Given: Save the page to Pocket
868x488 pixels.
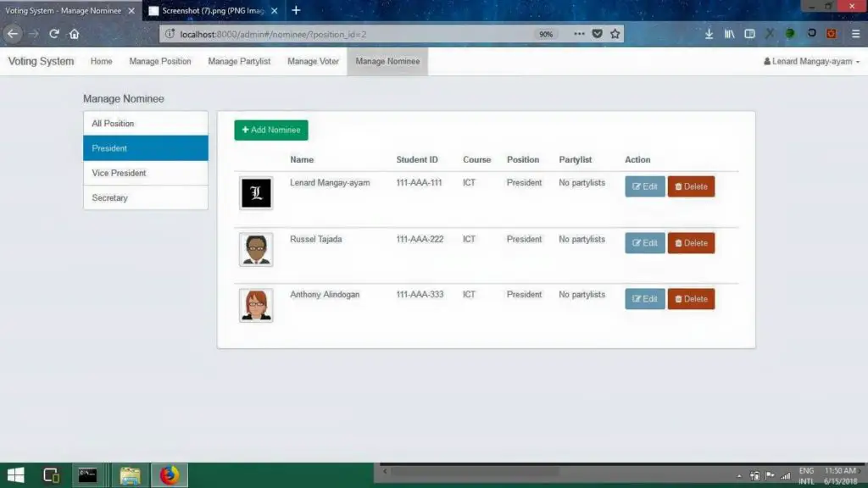Looking at the screenshot, I should pyautogui.click(x=598, y=34).
